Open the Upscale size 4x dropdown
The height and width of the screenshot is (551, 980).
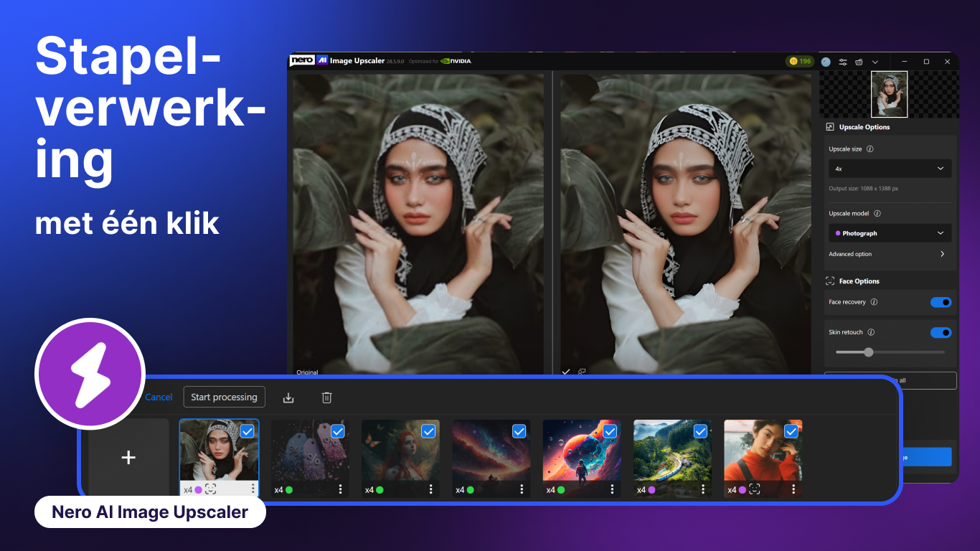pyautogui.click(x=890, y=169)
